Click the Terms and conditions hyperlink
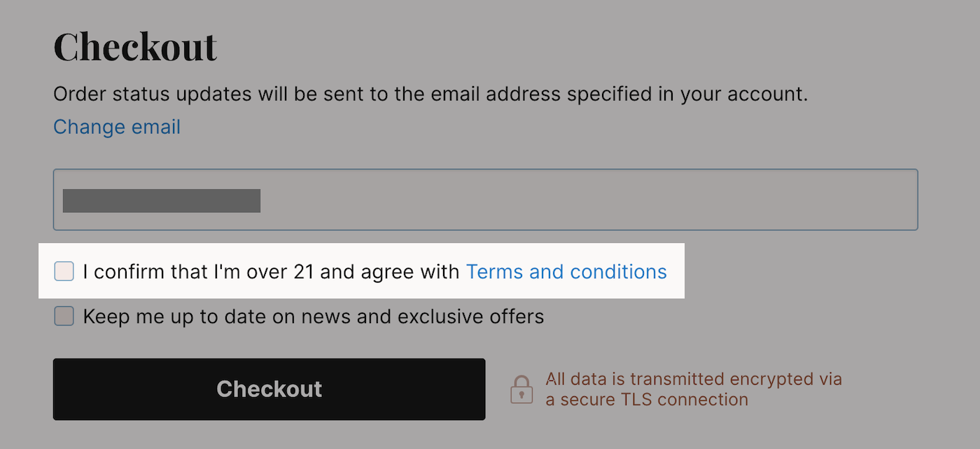This screenshot has height=449, width=980. [x=566, y=271]
